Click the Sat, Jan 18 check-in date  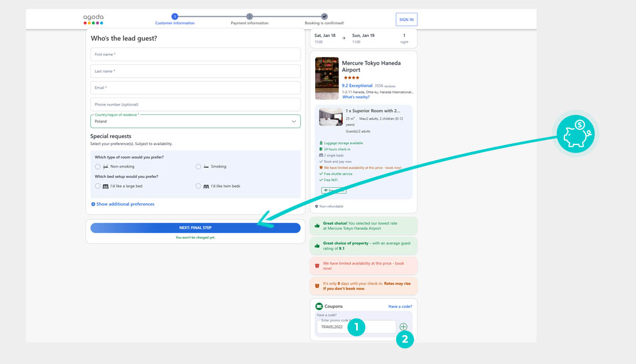click(325, 36)
